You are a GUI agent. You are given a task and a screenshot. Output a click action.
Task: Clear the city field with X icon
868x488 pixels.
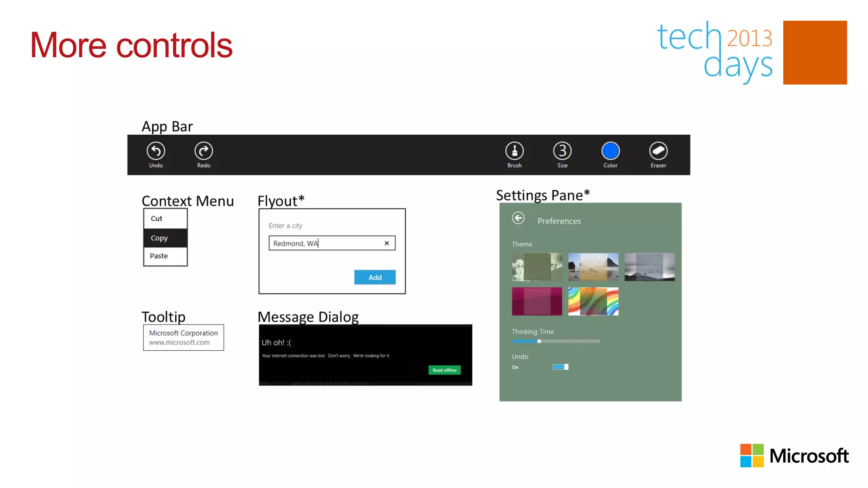(x=387, y=243)
